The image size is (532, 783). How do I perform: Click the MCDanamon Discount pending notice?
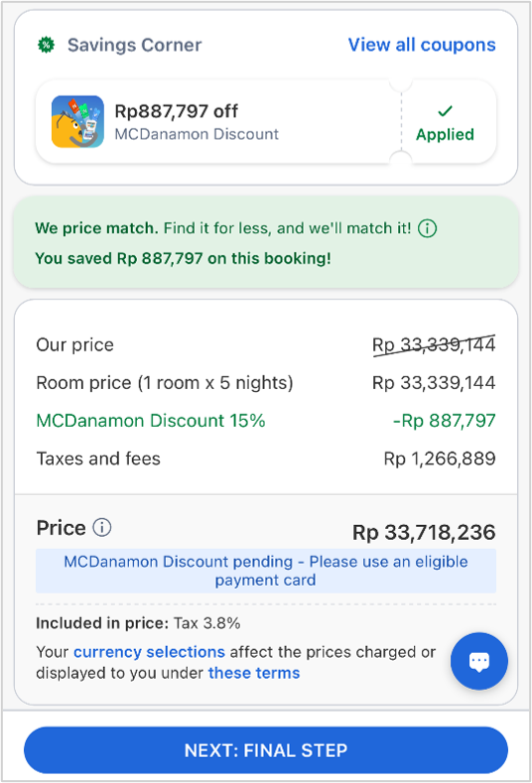tap(266, 571)
